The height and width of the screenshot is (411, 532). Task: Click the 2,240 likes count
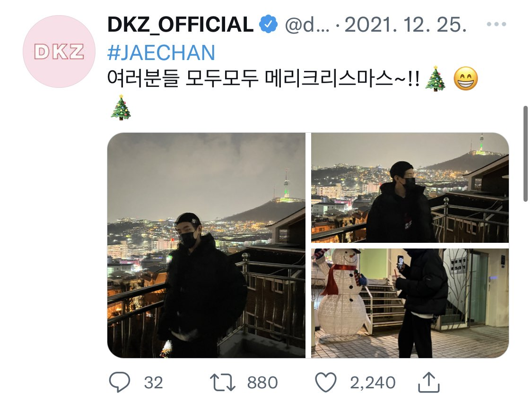point(373,383)
